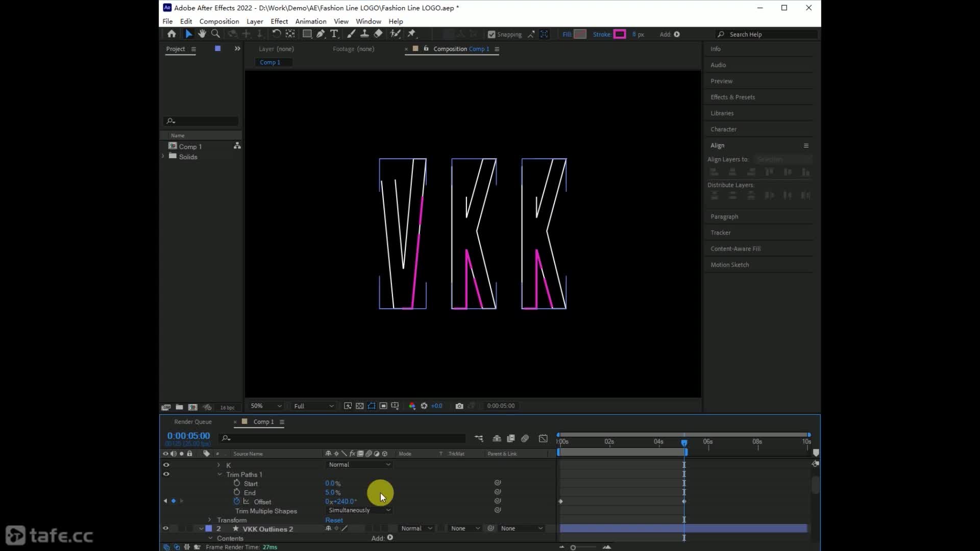Toggle the Offset keyframe diamond at current time
Viewport: 980px width, 551px height.
point(174,501)
